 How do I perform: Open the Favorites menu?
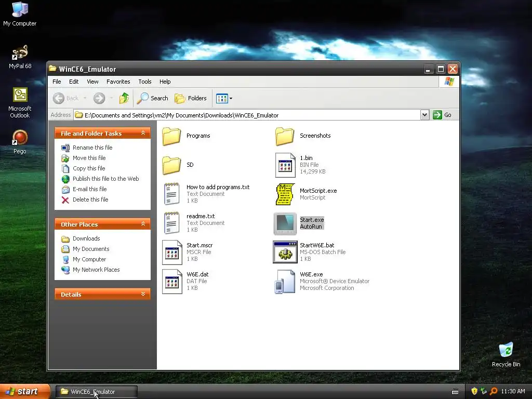[x=118, y=82]
